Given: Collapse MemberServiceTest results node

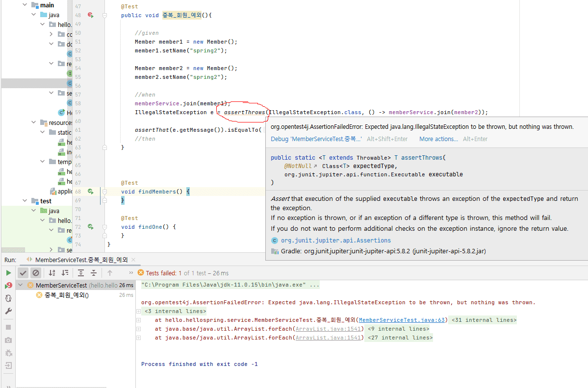Looking at the screenshot, I should tap(21, 285).
